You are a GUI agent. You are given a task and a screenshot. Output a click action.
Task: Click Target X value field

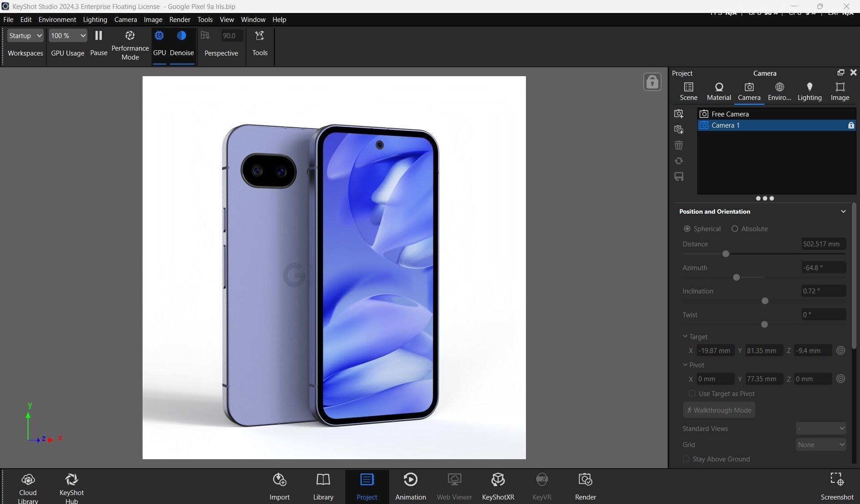[715, 350]
